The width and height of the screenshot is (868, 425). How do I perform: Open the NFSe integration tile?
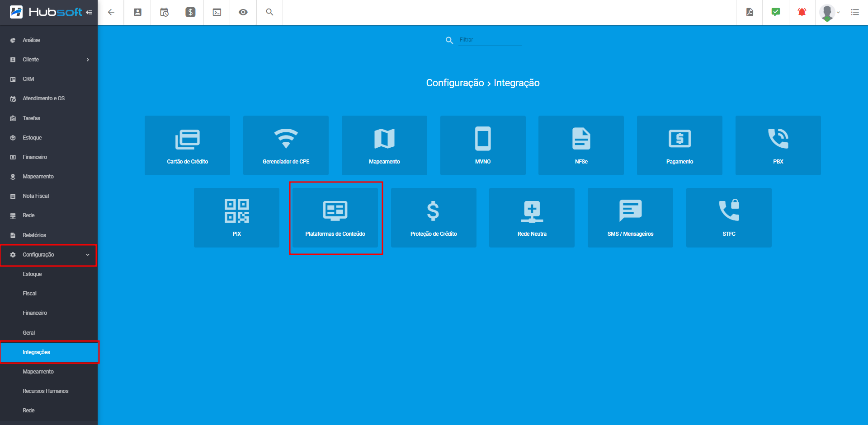(x=581, y=145)
